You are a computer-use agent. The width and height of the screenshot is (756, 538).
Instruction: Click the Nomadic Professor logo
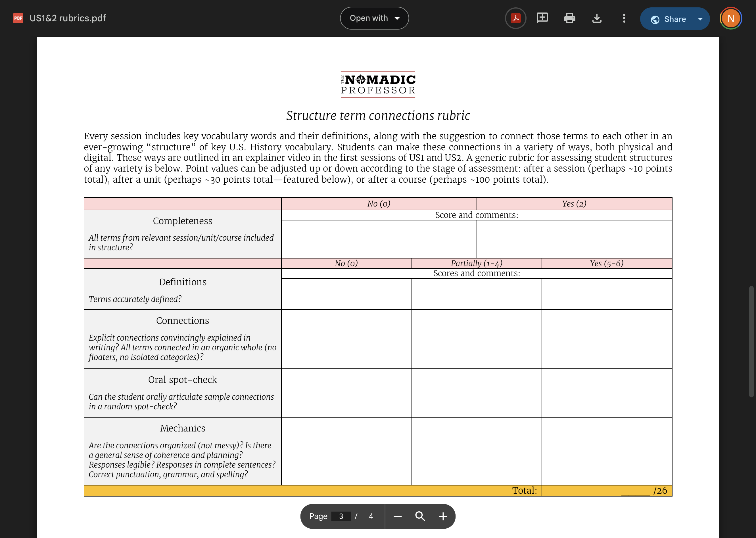pyautogui.click(x=378, y=84)
